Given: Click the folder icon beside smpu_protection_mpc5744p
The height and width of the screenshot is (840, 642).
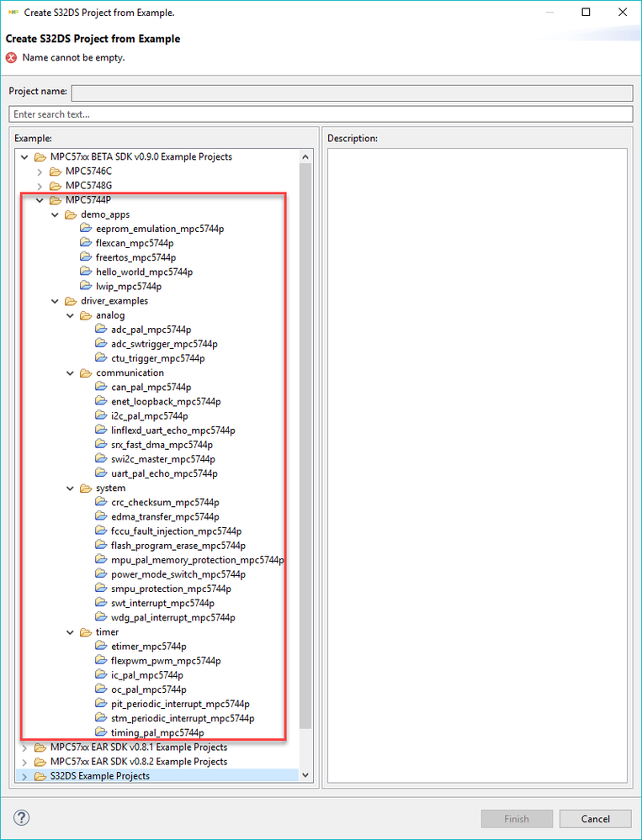Looking at the screenshot, I should click(101, 589).
